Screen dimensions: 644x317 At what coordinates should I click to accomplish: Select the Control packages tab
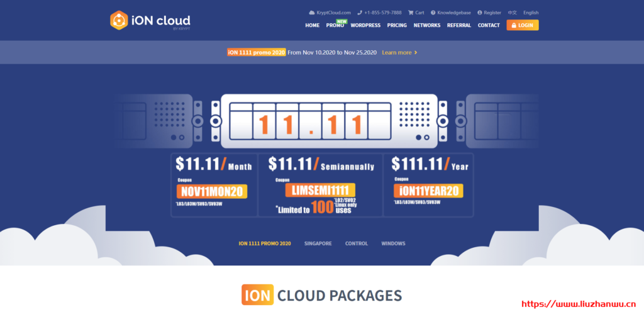[x=356, y=243]
